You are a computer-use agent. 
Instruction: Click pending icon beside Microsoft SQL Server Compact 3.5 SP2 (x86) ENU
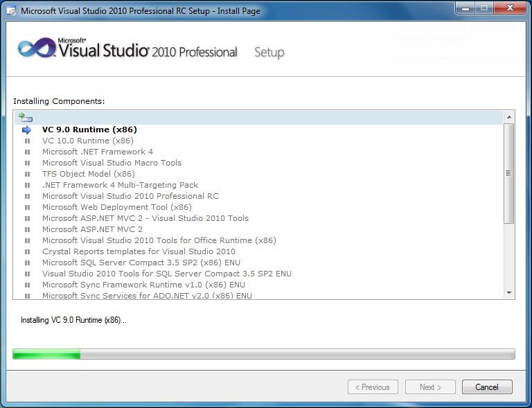tap(28, 263)
